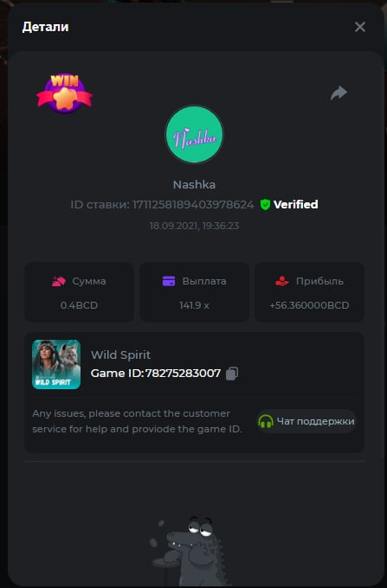Click the purple Выплата card icon
387x588 pixels.
click(x=169, y=281)
